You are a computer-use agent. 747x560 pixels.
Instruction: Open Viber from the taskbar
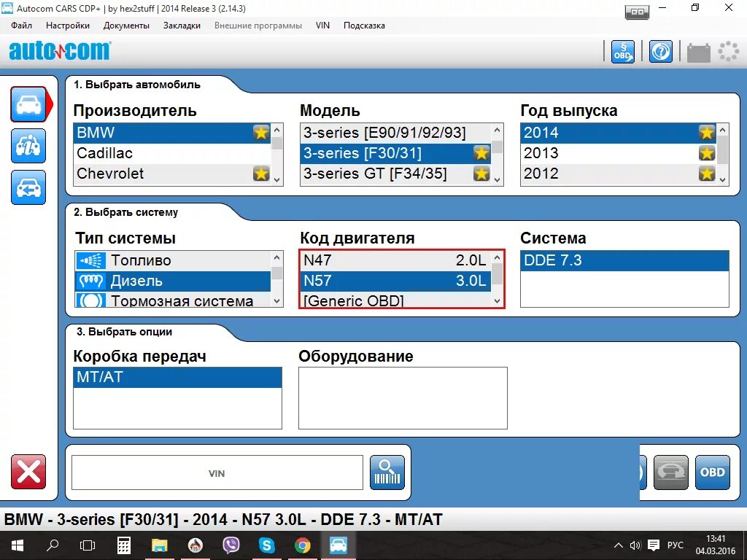pos(231,545)
